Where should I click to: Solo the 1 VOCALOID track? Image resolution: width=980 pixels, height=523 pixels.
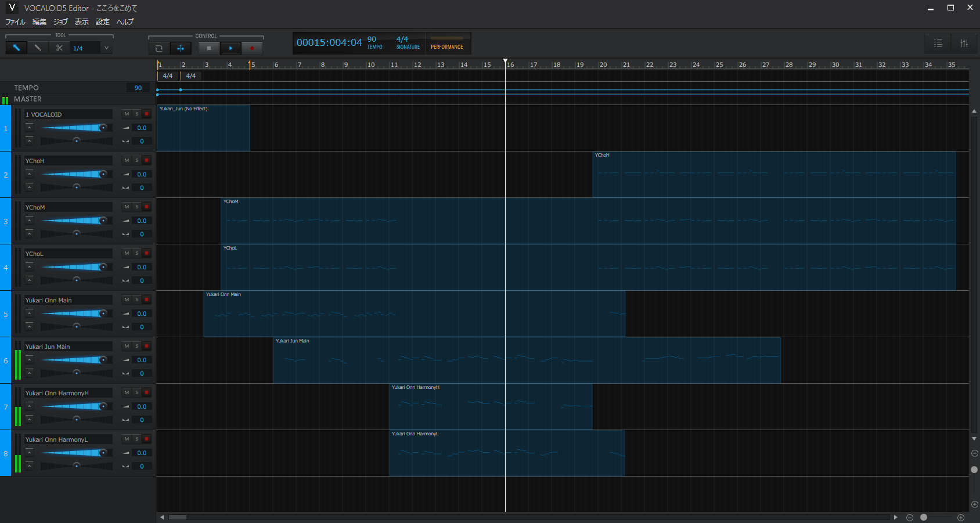(x=137, y=114)
